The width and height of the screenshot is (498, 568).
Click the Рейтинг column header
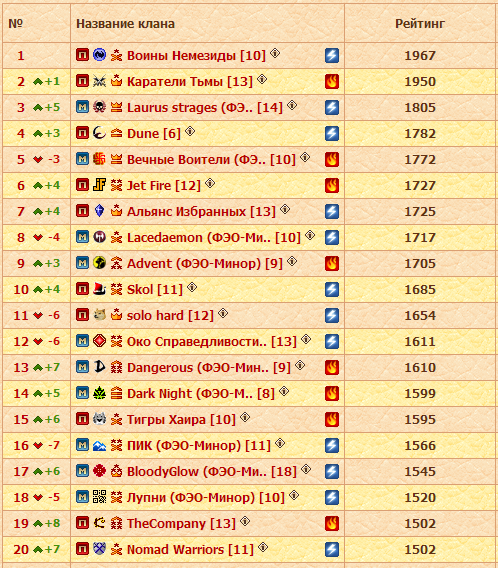tap(420, 24)
